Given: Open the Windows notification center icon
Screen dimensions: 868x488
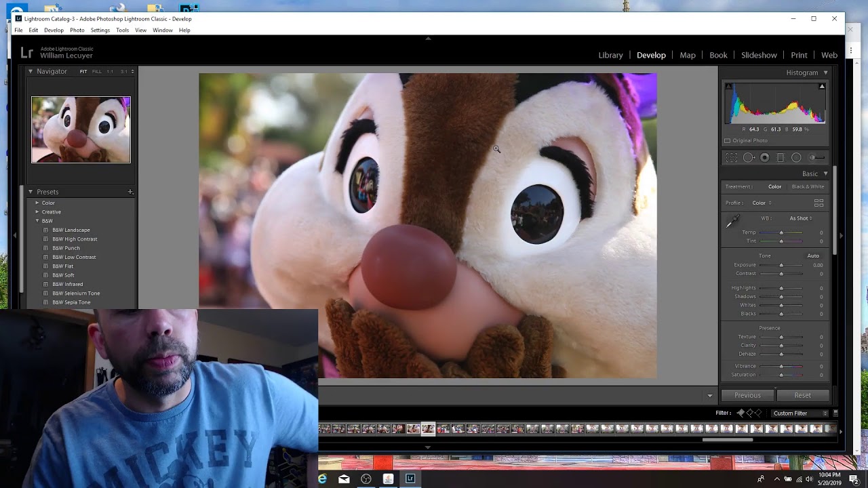Looking at the screenshot, I should pos(854,479).
